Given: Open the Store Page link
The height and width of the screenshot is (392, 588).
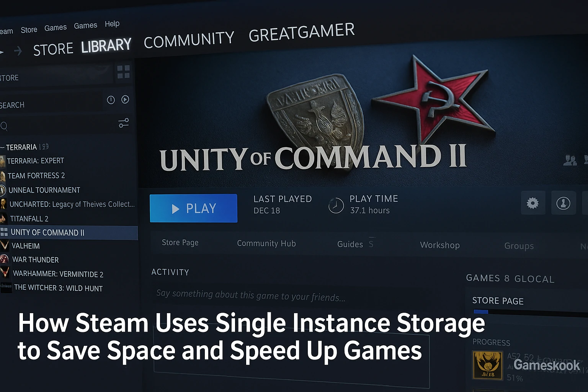Looking at the screenshot, I should (180, 242).
